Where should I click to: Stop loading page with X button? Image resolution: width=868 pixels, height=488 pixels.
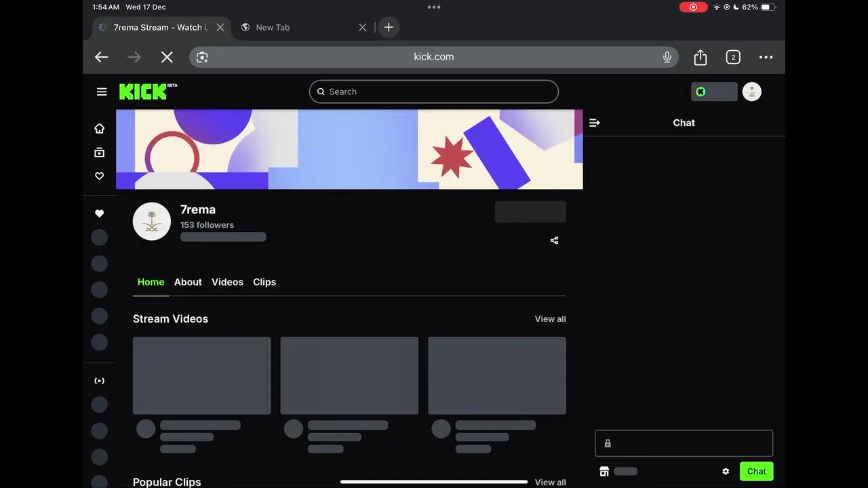pos(167,57)
